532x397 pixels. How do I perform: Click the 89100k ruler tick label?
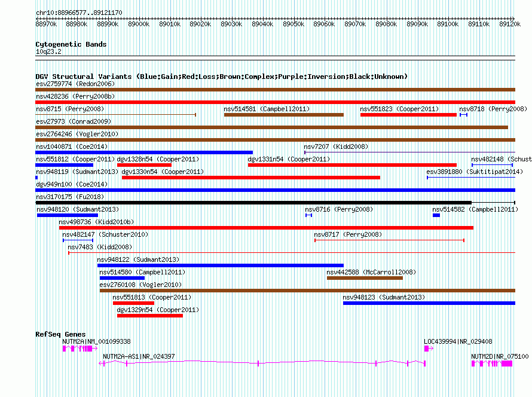pyautogui.click(x=448, y=24)
